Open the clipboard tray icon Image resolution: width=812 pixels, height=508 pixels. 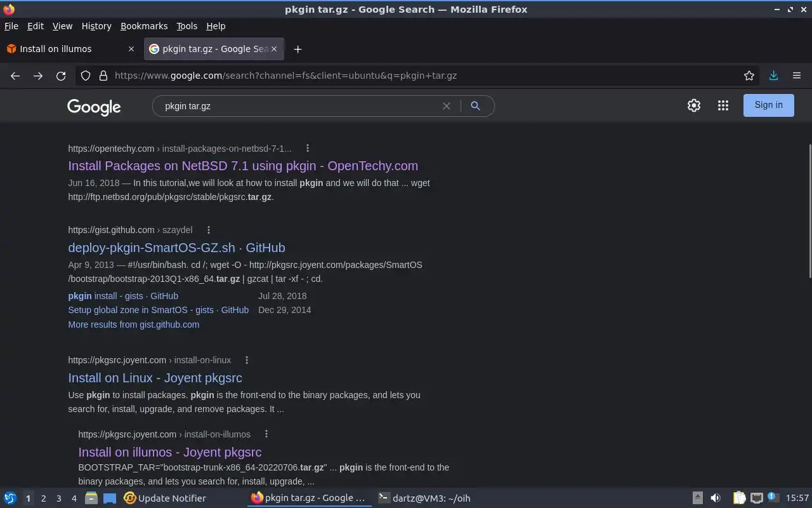pos(739,498)
